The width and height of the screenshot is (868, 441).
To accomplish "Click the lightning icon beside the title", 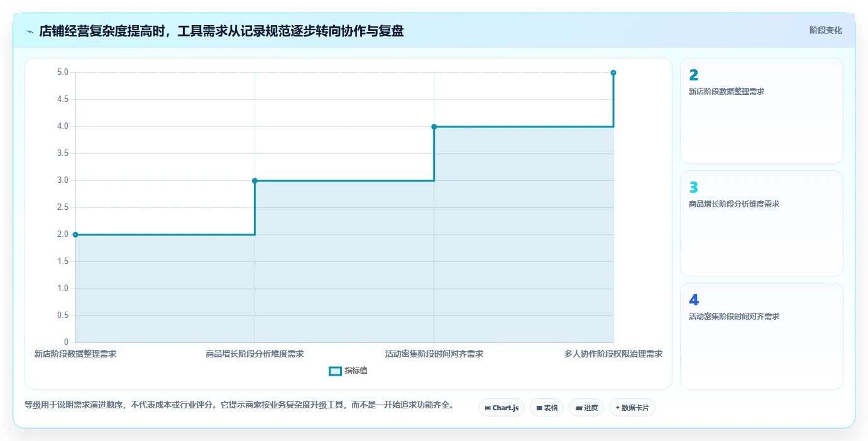I will coord(30,31).
